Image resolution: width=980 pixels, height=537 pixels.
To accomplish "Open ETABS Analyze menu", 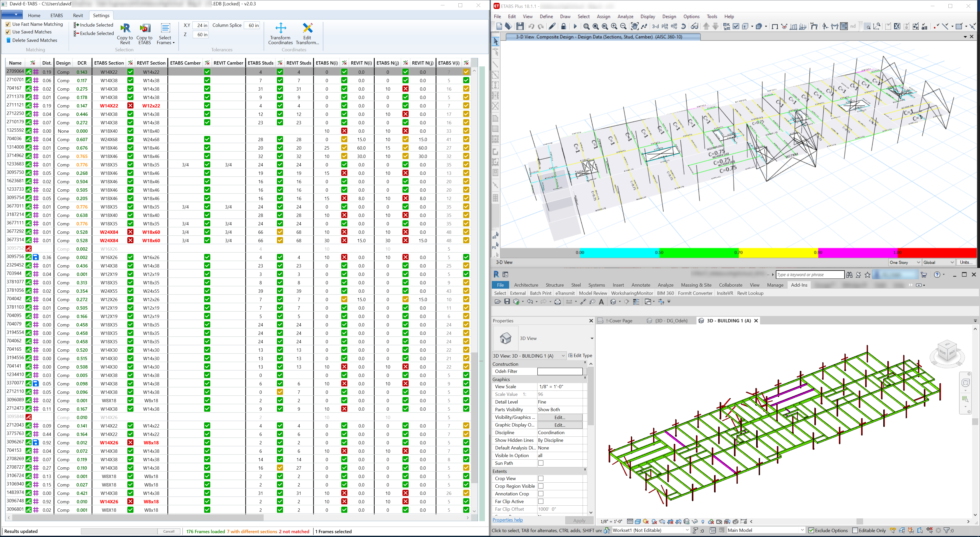I will tap(625, 16).
